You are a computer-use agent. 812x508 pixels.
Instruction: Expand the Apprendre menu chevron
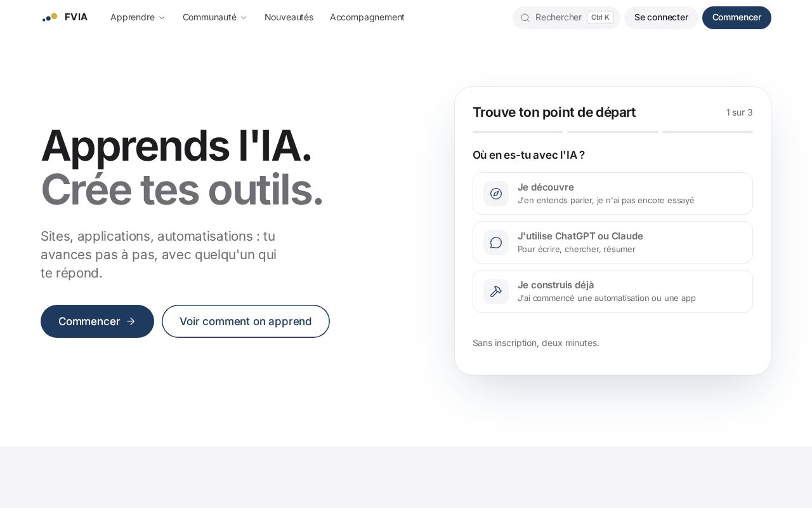tap(162, 18)
